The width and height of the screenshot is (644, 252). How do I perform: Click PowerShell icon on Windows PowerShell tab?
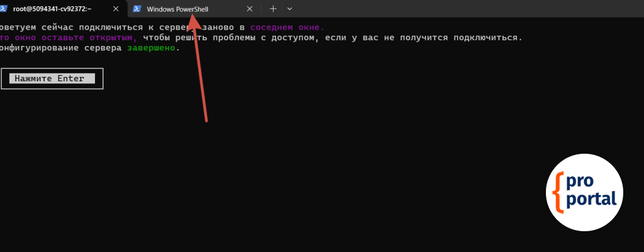pos(137,9)
